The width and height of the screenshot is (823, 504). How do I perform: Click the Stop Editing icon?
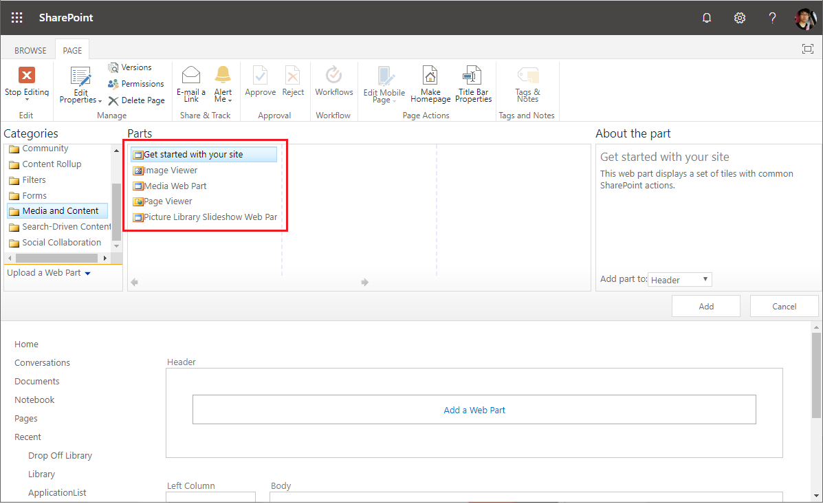(27, 75)
